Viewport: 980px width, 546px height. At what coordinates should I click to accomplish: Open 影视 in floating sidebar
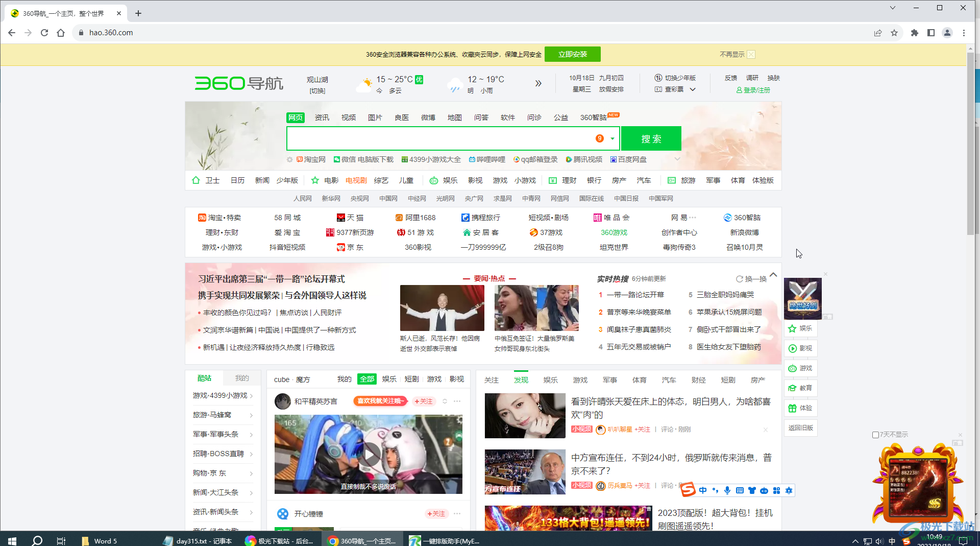pyautogui.click(x=800, y=348)
